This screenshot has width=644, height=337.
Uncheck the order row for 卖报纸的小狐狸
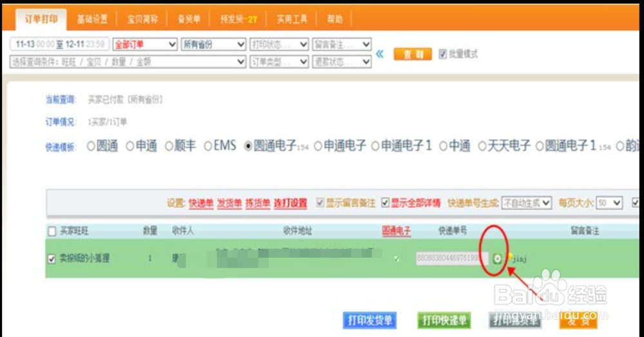tap(52, 259)
